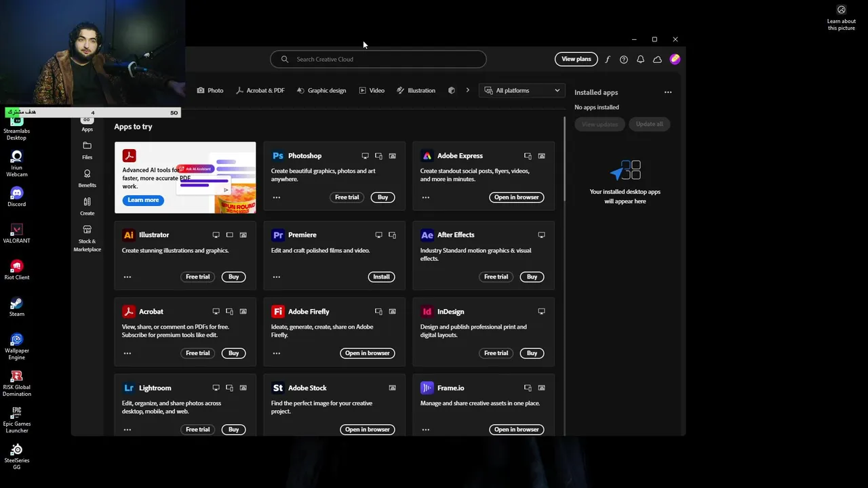The height and width of the screenshot is (488, 868).
Task: Open the All platforms dropdown
Action: tap(522, 90)
